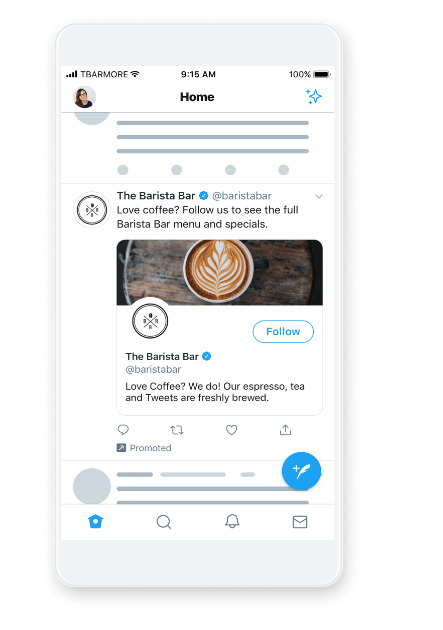This screenshot has height=630, width=443.
Task: Like the tweet with the heart icon
Action: pos(231,430)
